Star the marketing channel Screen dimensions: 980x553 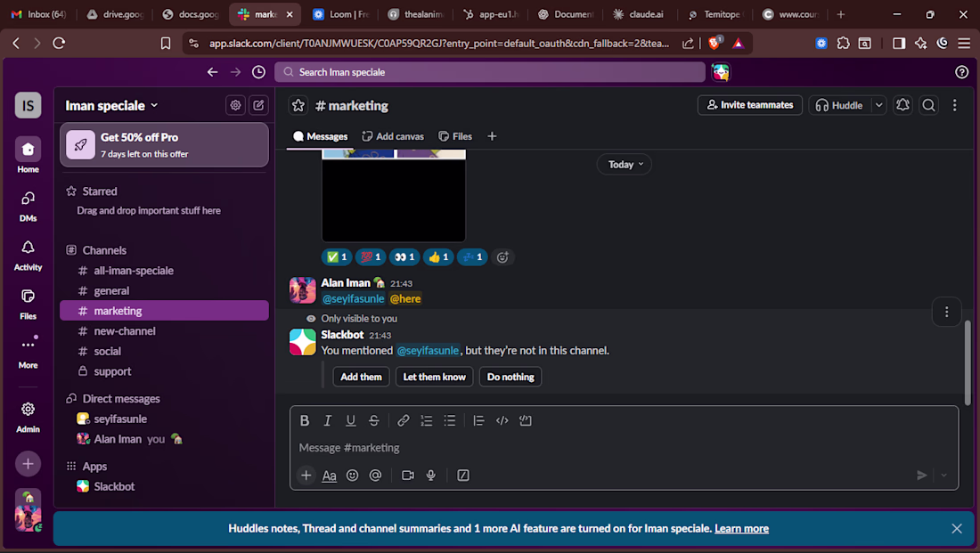pos(298,106)
